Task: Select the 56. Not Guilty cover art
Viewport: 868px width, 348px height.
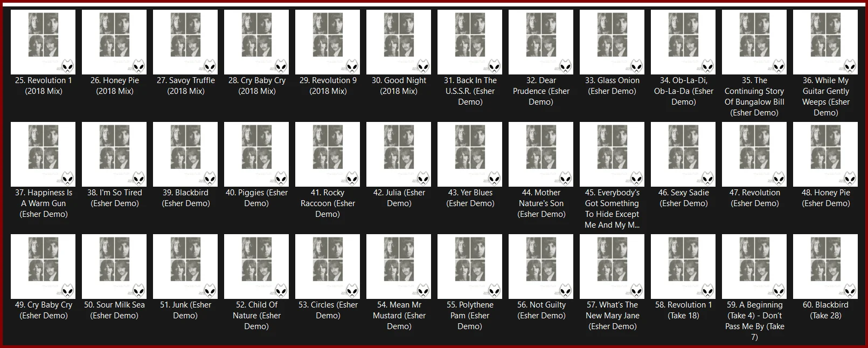Action: [541, 267]
